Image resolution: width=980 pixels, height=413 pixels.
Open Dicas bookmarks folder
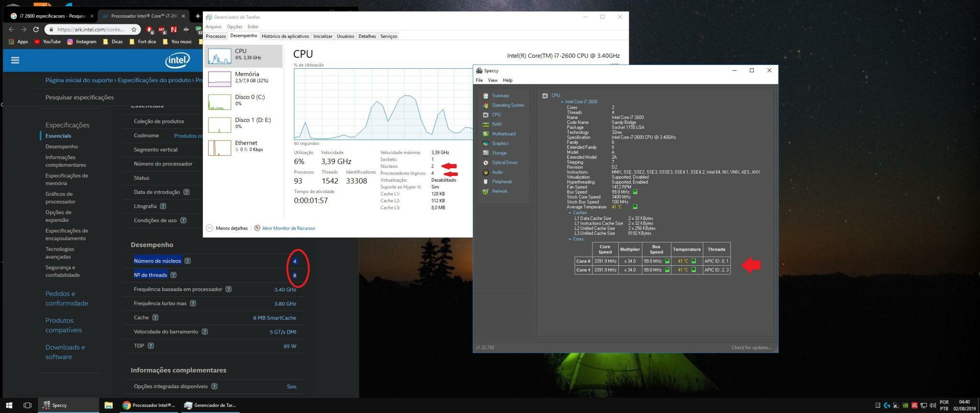tap(113, 42)
